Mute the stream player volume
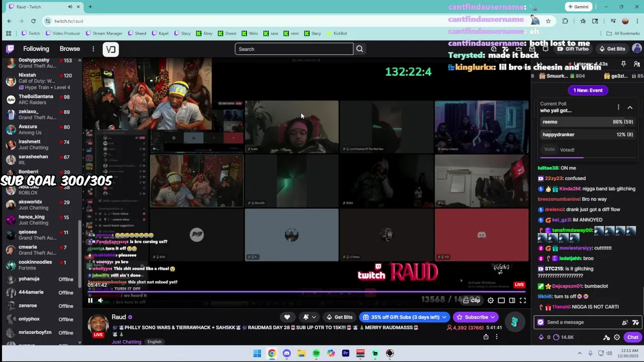The height and width of the screenshot is (362, 644). (x=100, y=301)
